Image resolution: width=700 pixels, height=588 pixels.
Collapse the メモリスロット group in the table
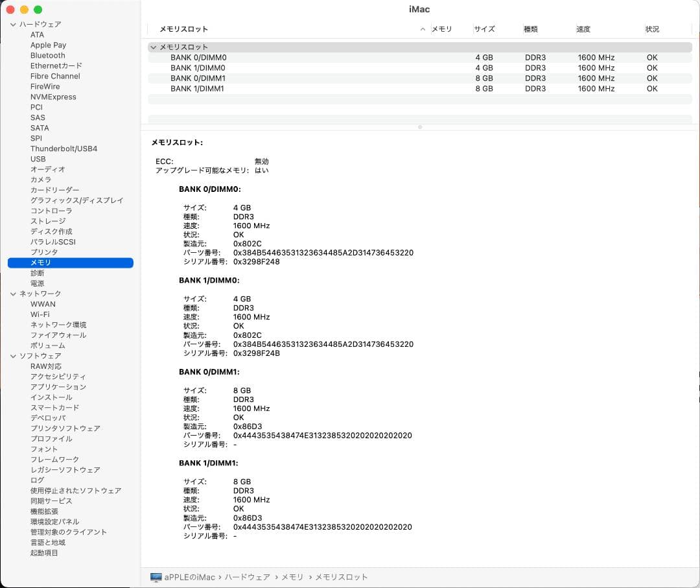coord(154,47)
